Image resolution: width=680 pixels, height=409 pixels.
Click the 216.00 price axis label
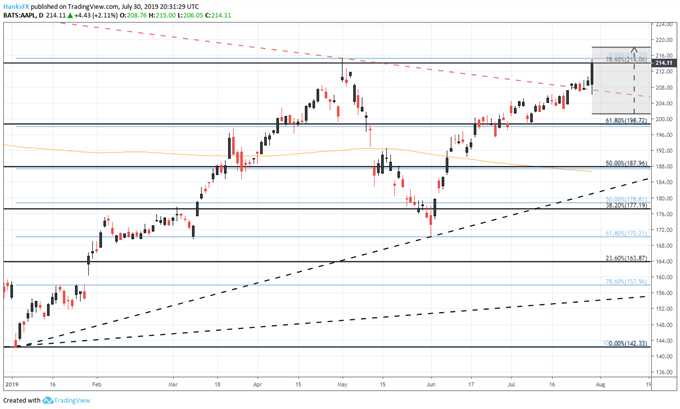666,56
